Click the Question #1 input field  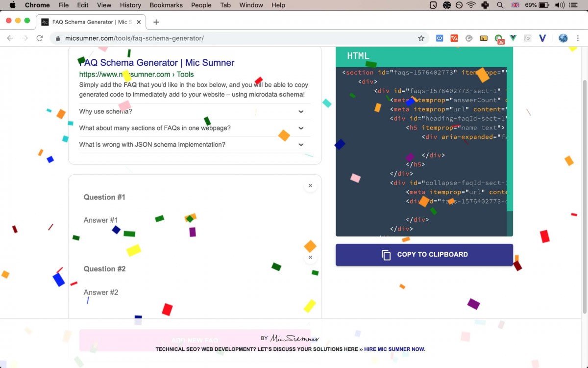pyautogui.click(x=195, y=197)
